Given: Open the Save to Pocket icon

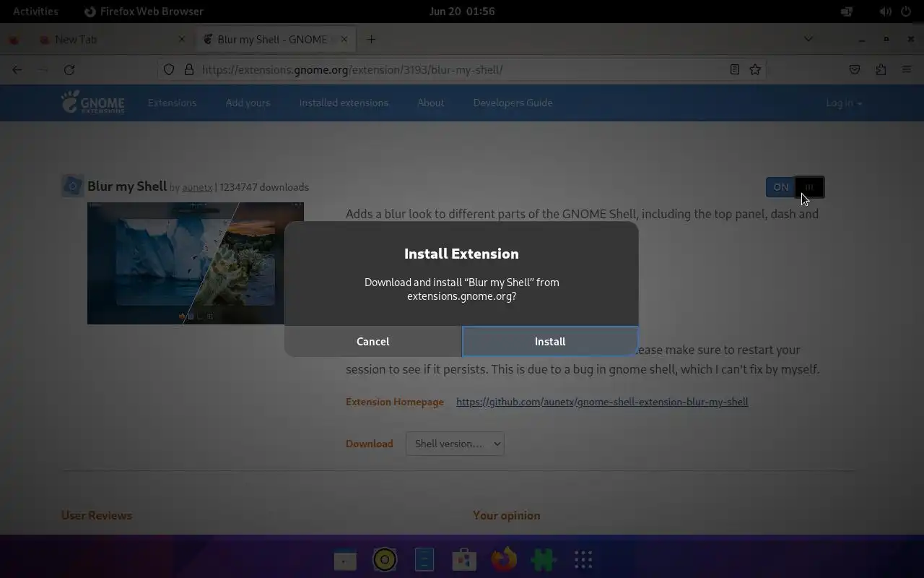Looking at the screenshot, I should [x=855, y=69].
